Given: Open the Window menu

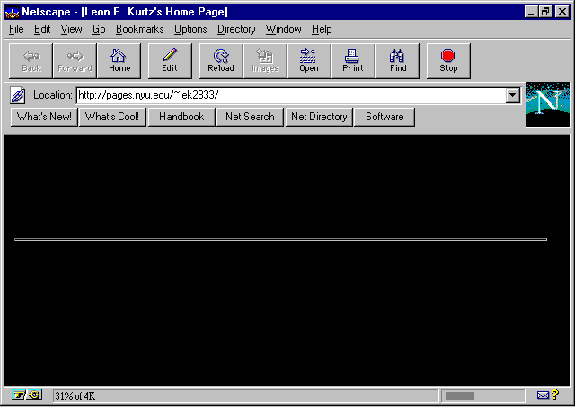Looking at the screenshot, I should (x=284, y=29).
